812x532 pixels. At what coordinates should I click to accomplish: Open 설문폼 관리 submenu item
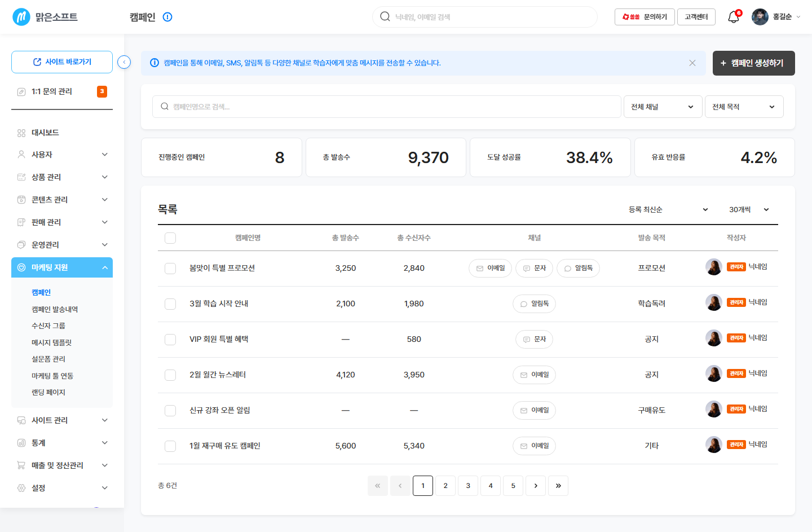tap(48, 359)
